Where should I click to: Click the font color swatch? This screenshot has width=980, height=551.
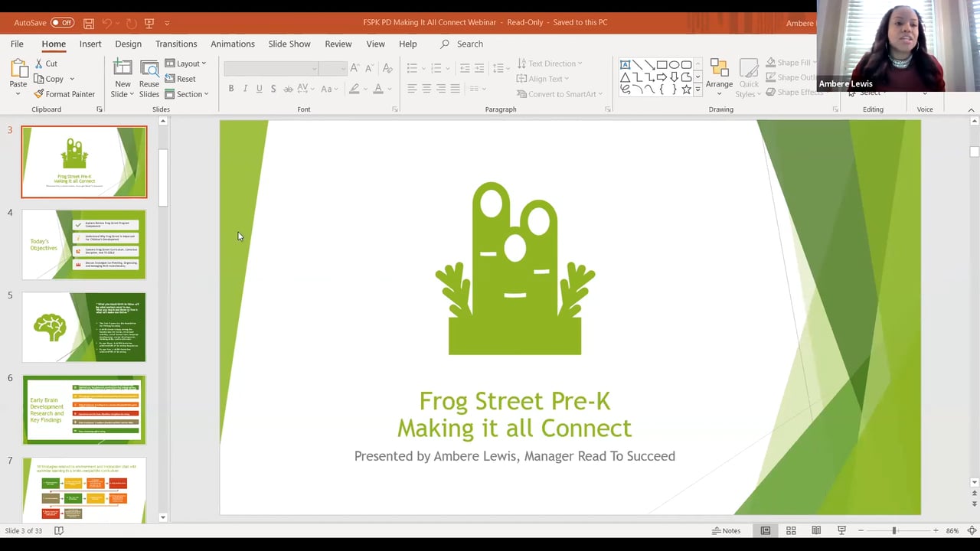pyautogui.click(x=377, y=89)
